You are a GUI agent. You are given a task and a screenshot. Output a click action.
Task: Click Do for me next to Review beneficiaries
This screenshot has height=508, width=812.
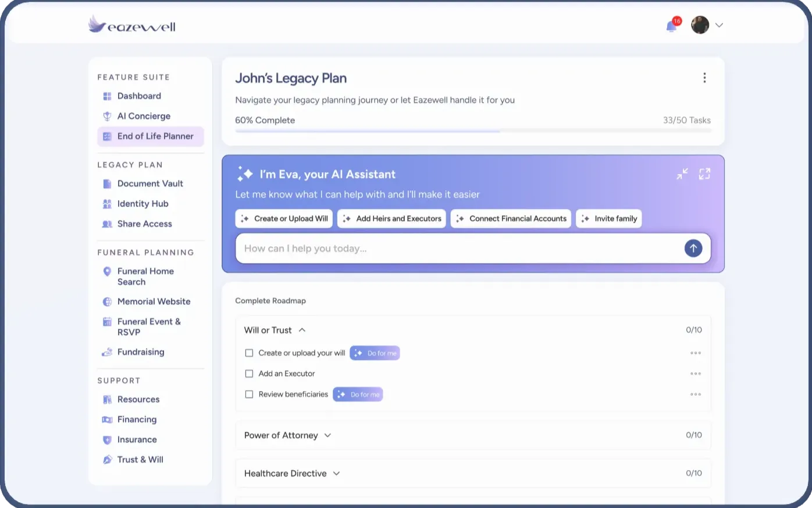coord(358,394)
